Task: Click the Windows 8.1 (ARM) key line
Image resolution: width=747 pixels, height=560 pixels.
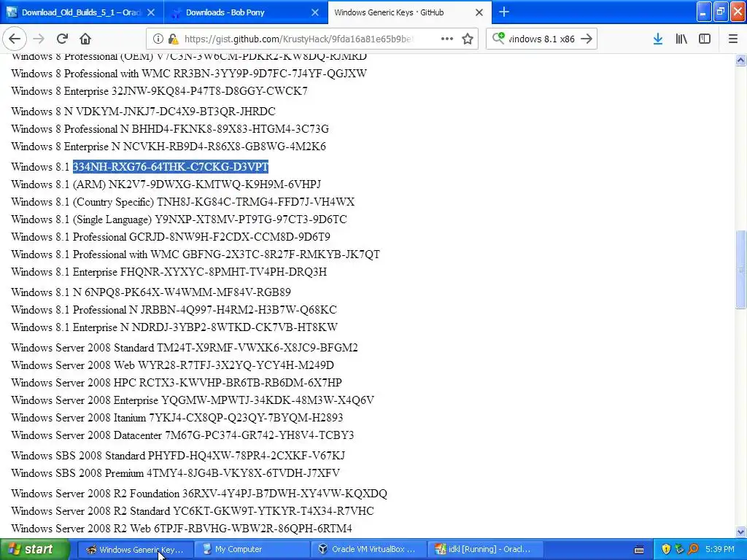Action: coord(166,184)
